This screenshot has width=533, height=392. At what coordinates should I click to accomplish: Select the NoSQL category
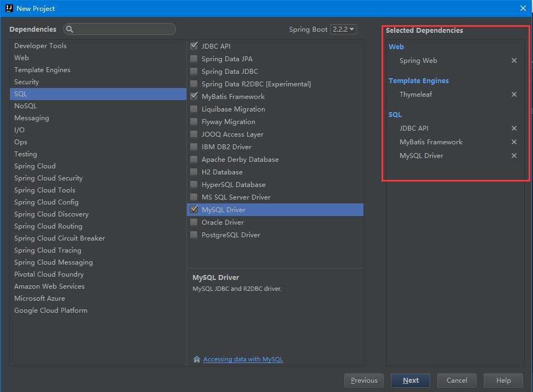click(x=98, y=106)
